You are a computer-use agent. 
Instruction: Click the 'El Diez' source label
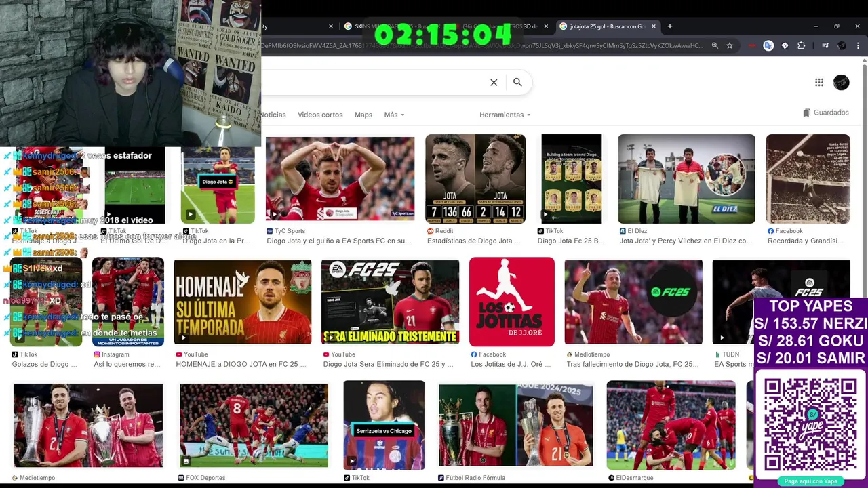[637, 231]
